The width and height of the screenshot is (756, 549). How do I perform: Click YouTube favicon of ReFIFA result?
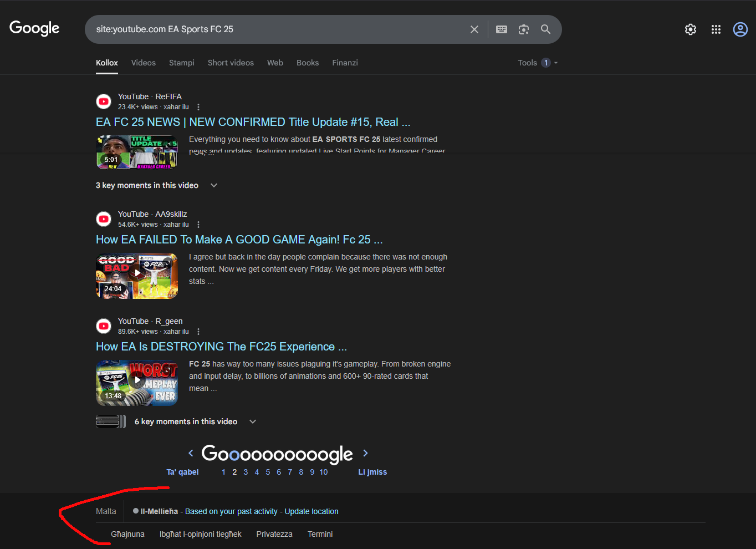[104, 101]
